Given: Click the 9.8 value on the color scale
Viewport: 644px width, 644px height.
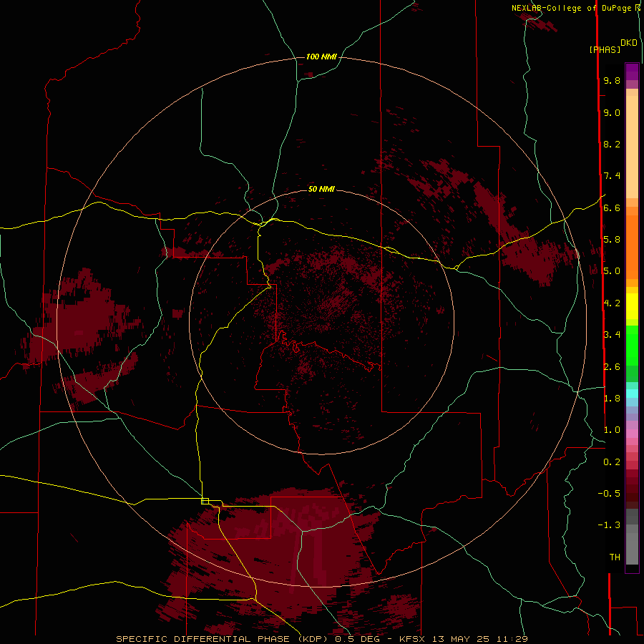Looking at the screenshot, I should [x=612, y=80].
